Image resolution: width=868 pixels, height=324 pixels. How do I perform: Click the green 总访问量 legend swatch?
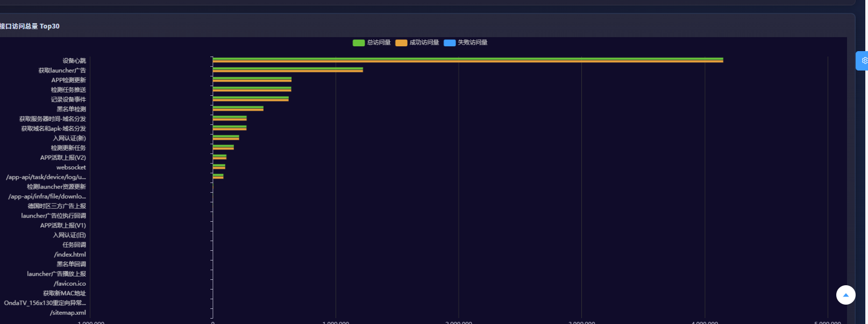tap(359, 43)
